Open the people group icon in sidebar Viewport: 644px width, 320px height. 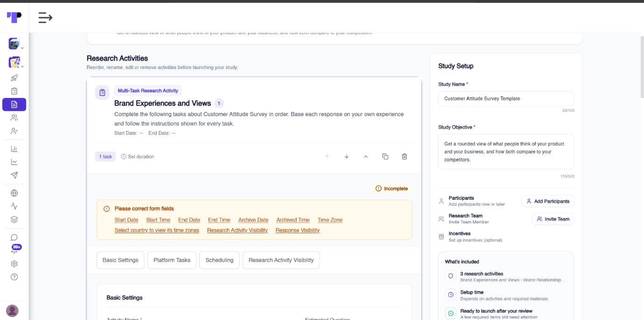pyautogui.click(x=14, y=118)
